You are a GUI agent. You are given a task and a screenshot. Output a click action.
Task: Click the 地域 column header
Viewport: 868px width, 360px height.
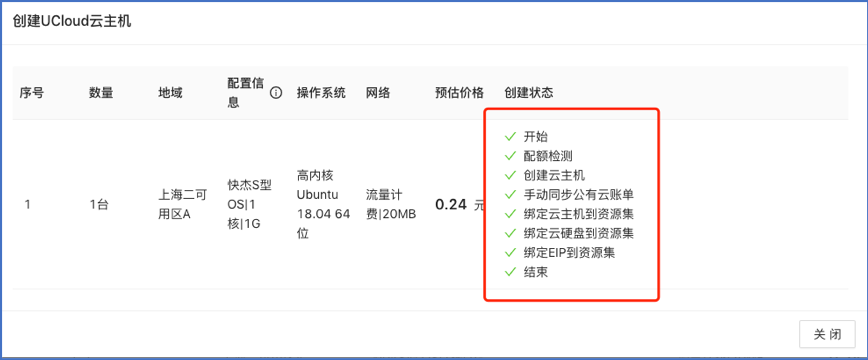pyautogui.click(x=170, y=92)
